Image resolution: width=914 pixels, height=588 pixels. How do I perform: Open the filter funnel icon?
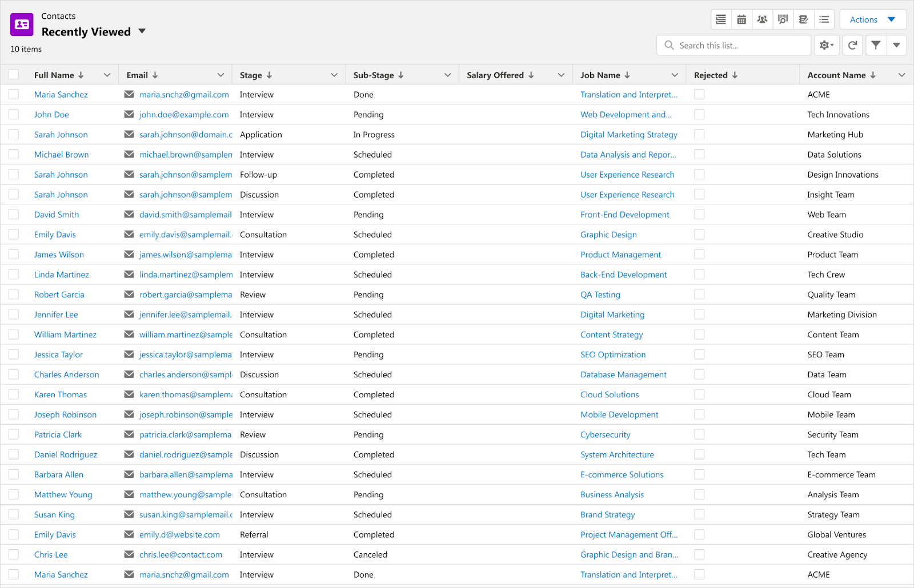click(876, 45)
